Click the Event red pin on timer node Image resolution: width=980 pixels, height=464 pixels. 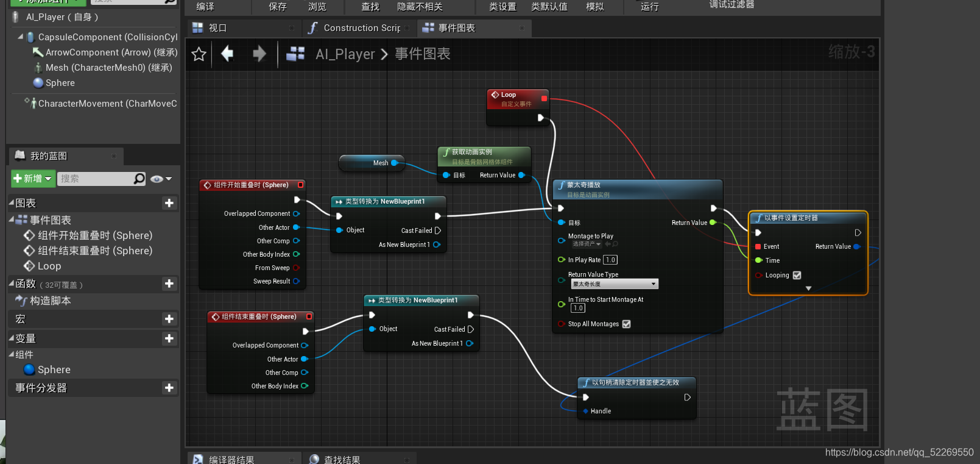tap(758, 246)
